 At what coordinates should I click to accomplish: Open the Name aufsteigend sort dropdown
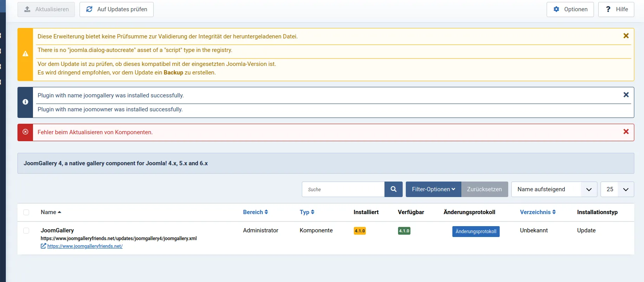pyautogui.click(x=554, y=189)
